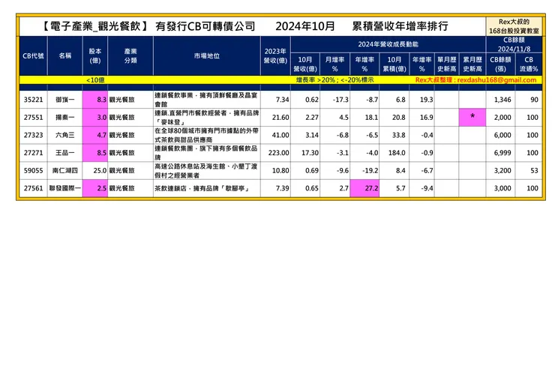555x392 pixels.
Task: Click the 2024年營收成長動能 header
Action: point(388,44)
